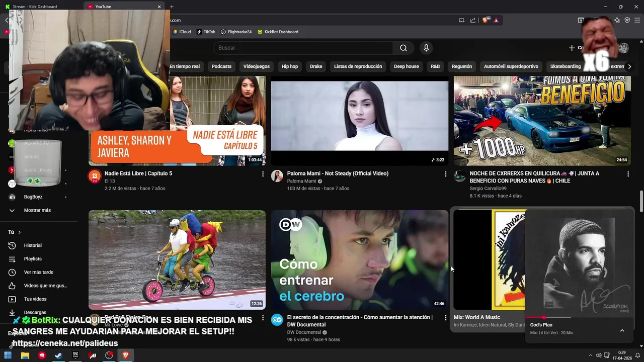Select the Reguetón category chip

tap(462, 66)
